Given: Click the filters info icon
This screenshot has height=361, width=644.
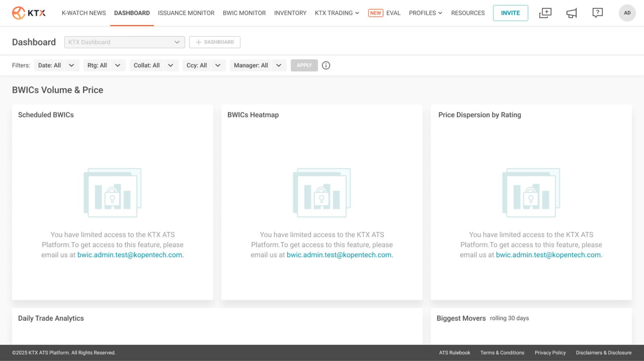Looking at the screenshot, I should tap(326, 65).
